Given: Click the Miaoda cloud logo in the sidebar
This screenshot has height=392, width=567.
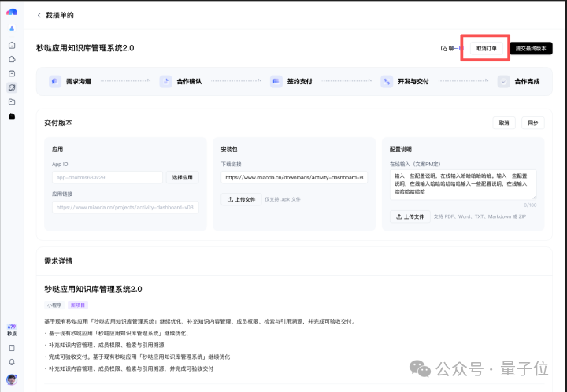Looking at the screenshot, I should coord(12,12).
